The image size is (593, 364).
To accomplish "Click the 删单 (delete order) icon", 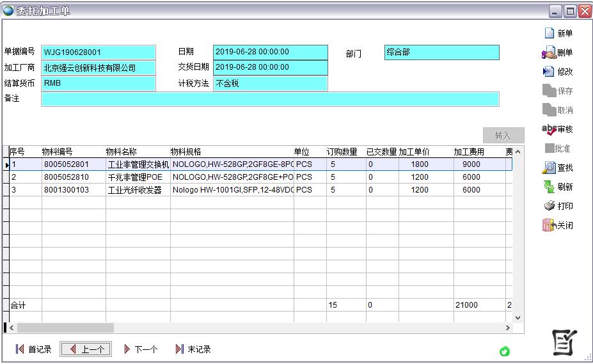I will coord(549,53).
